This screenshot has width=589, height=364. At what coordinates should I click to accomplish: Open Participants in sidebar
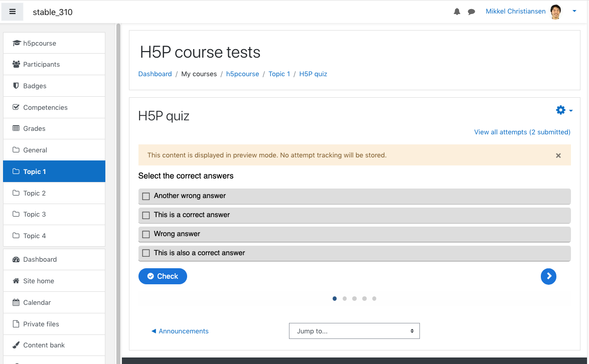[x=54, y=64]
